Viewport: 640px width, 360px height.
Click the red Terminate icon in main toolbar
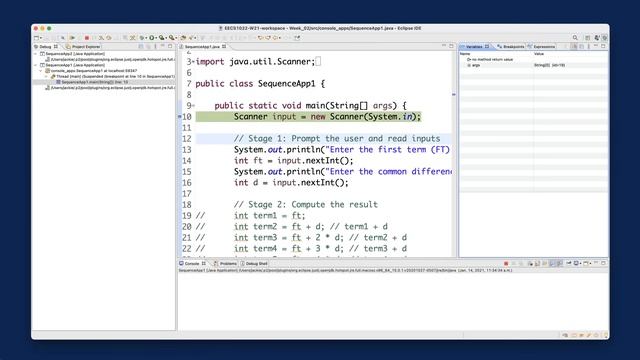87,38
